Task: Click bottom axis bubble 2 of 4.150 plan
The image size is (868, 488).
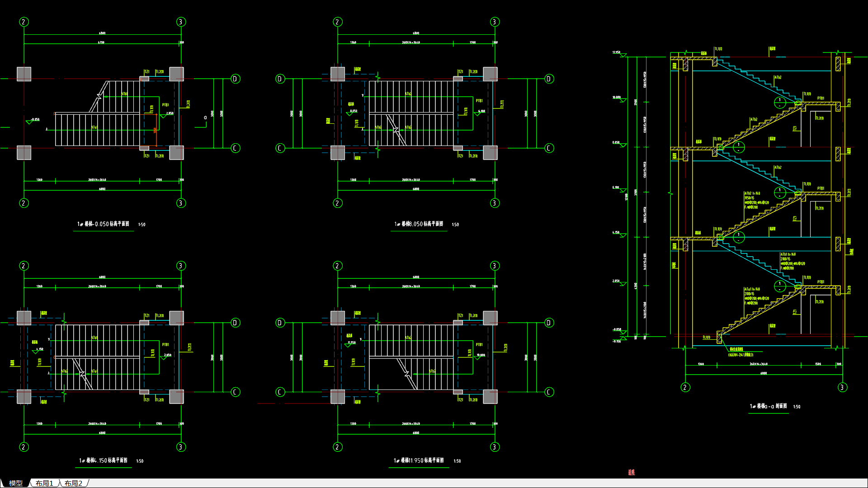Action: 24,447
